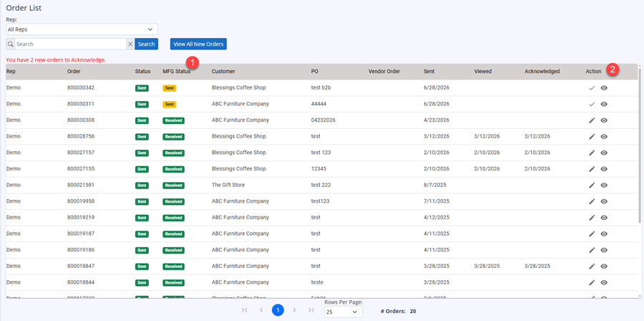Screen dimensions: 644x321
Task: Clear the search box with the X icon
Action: (x=130, y=44)
